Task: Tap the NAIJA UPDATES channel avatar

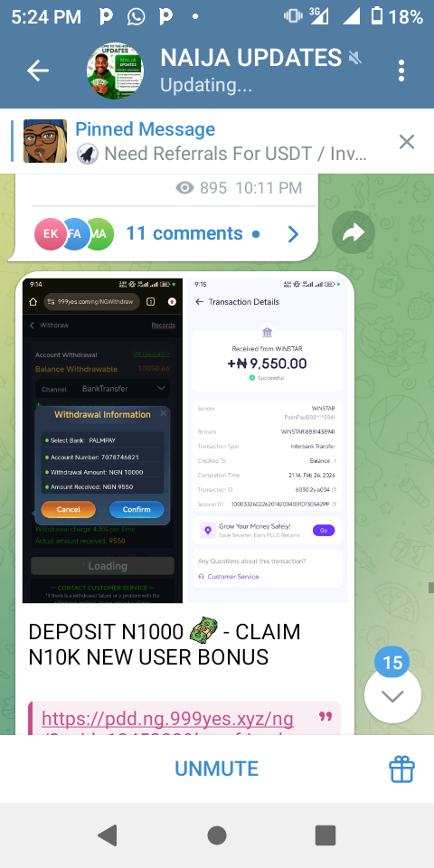Action: (x=115, y=71)
